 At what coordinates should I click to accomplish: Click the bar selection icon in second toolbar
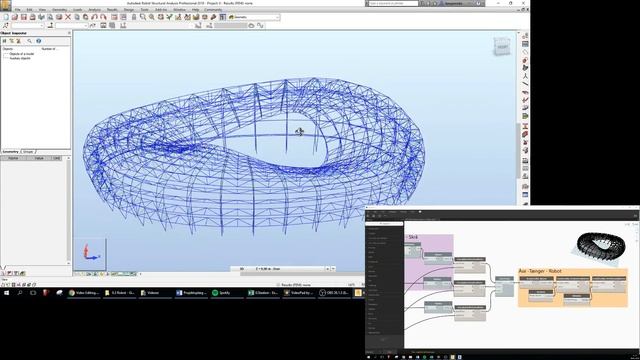coord(51,25)
